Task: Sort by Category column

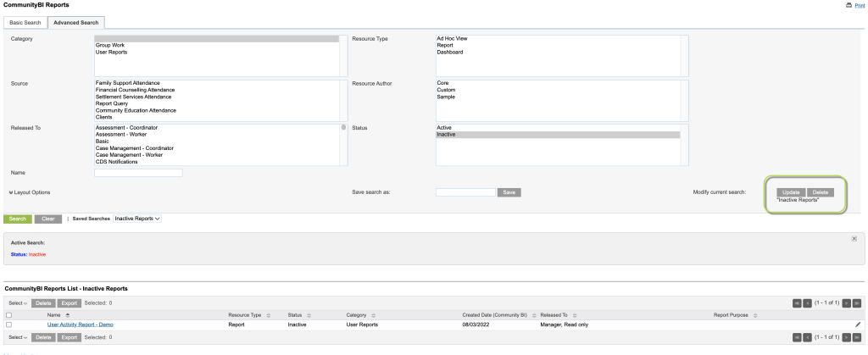Action: coord(374,315)
